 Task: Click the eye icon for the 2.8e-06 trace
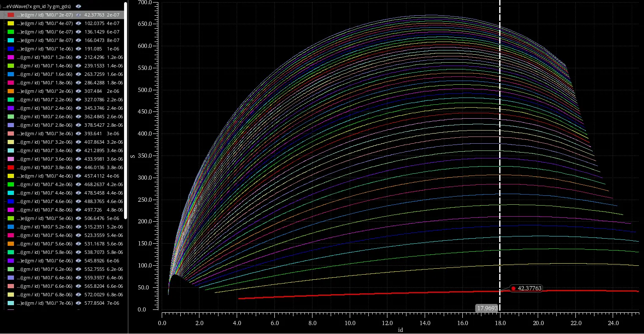78,125
